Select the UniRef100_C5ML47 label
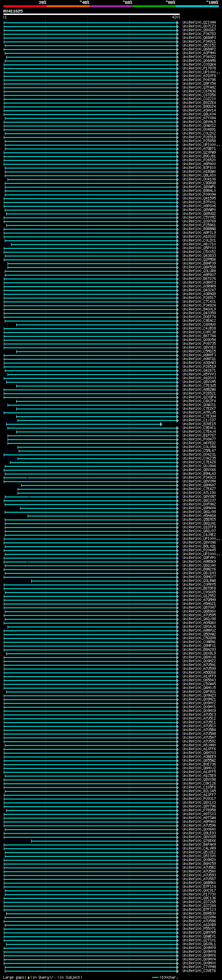This screenshot has height=980, width=222. pyautogui.click(x=199, y=451)
